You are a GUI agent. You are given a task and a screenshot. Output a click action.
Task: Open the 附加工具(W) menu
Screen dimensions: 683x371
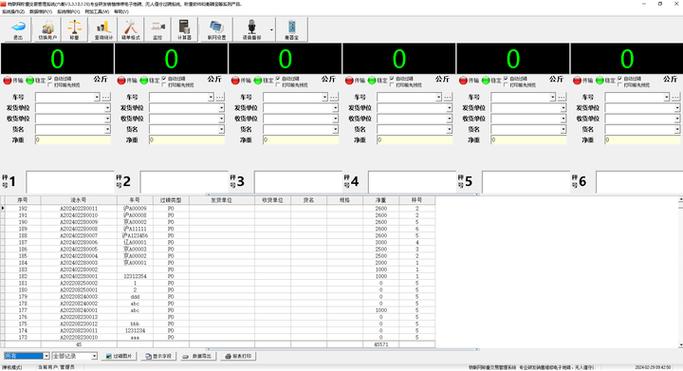click(97, 11)
